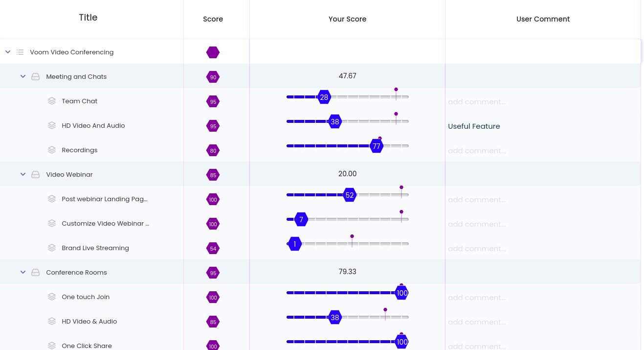Click the layers icon next to Recordings
Screen dimensions: 644x350
[52, 150]
